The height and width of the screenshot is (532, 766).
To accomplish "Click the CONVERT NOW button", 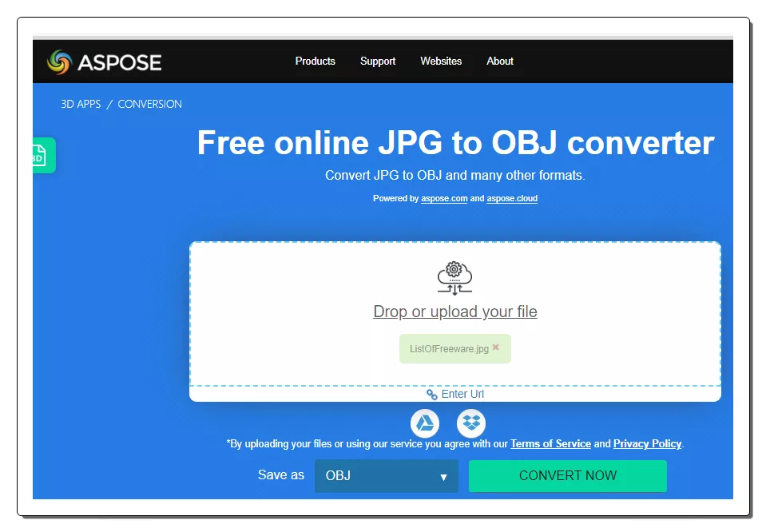I will click(568, 476).
